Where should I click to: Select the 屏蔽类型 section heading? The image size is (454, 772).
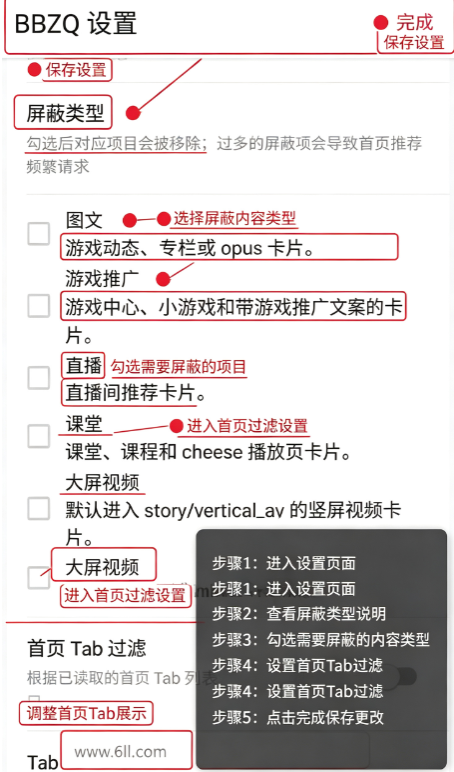click(64, 113)
